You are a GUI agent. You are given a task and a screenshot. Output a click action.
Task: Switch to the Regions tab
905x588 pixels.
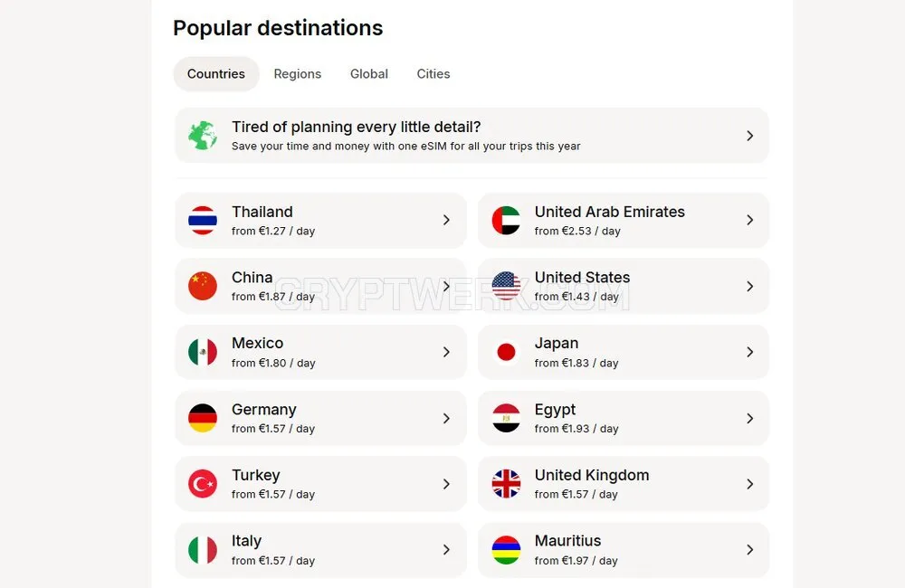tap(297, 74)
